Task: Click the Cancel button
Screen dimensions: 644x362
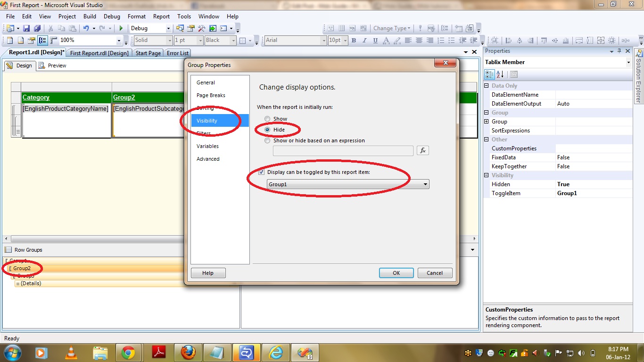Action: click(x=434, y=273)
